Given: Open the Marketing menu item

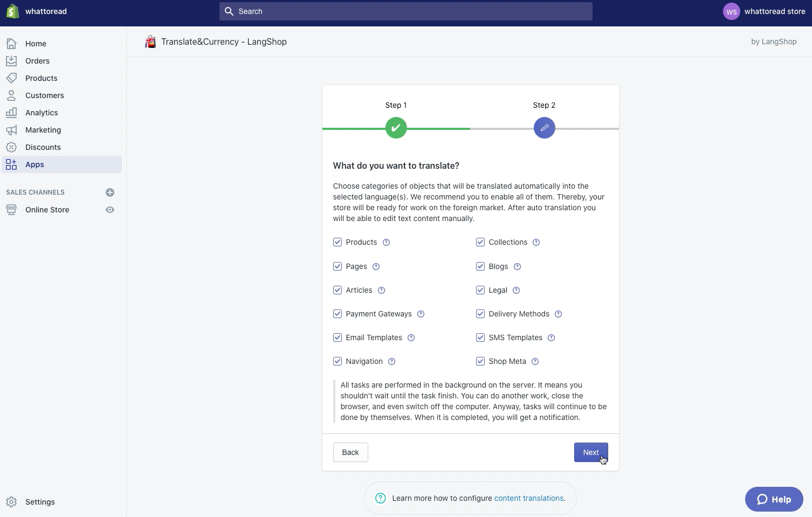Looking at the screenshot, I should pyautogui.click(x=61, y=130).
